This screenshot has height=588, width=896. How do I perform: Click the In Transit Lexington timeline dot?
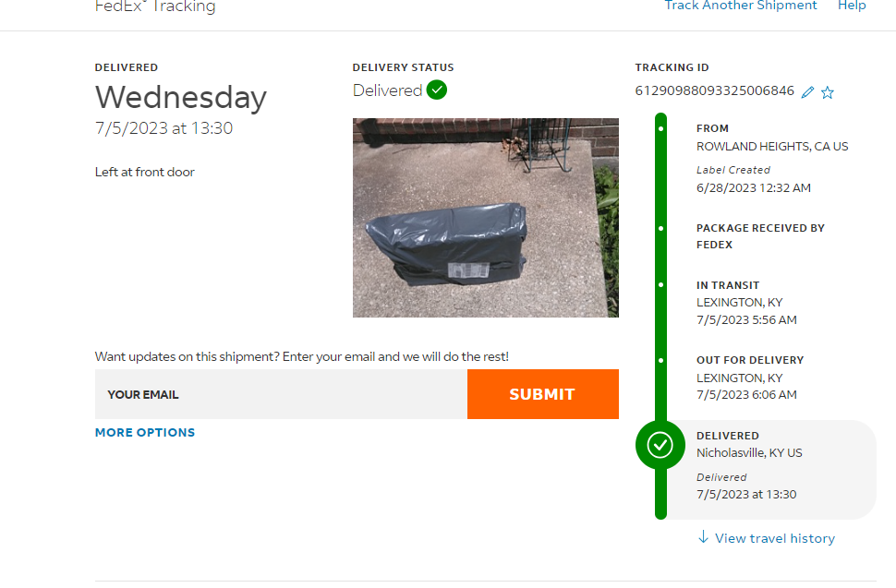click(x=660, y=285)
